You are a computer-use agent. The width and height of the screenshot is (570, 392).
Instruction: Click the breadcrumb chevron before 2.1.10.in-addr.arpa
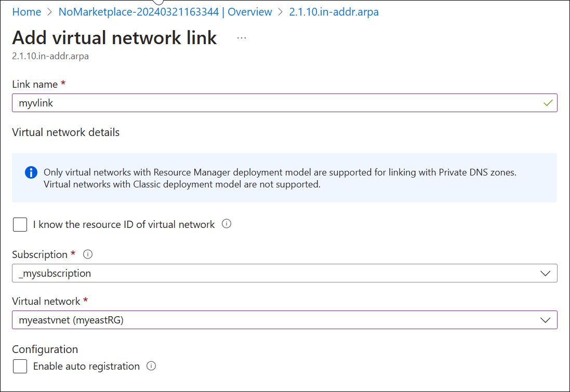click(x=281, y=12)
